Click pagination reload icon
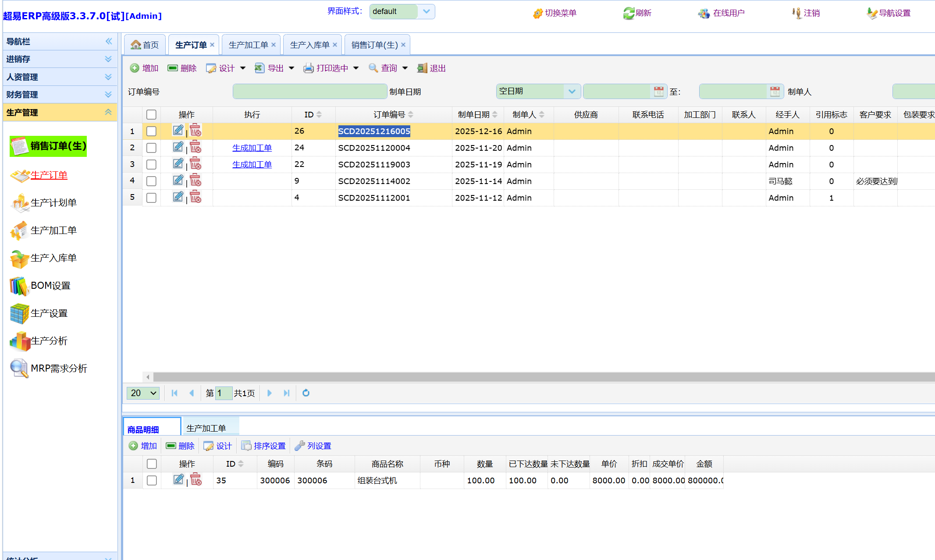This screenshot has height=560, width=935. [306, 393]
